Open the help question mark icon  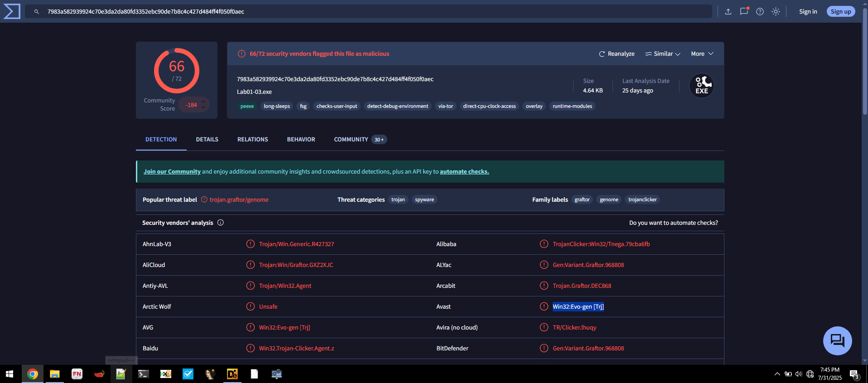[760, 12]
